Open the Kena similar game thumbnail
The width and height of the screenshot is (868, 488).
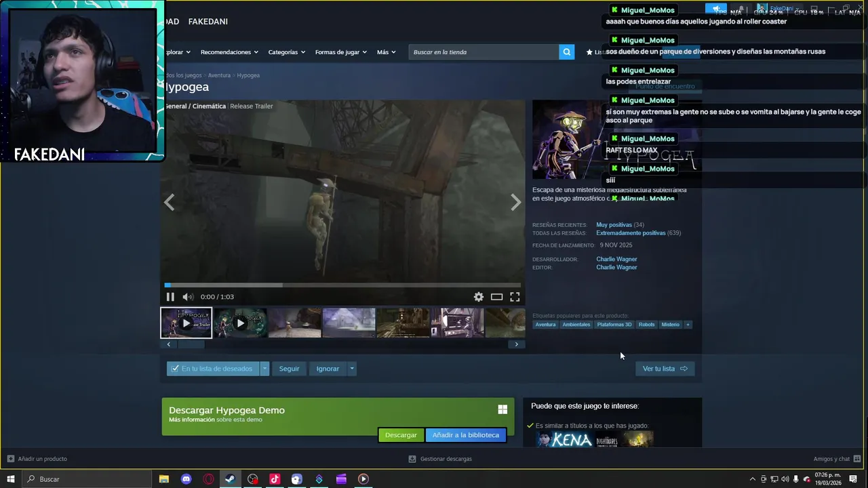coord(566,440)
